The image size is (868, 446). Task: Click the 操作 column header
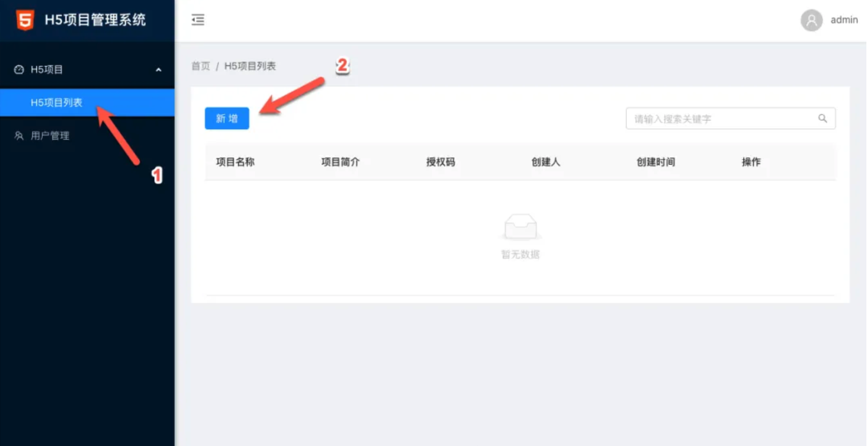751,162
